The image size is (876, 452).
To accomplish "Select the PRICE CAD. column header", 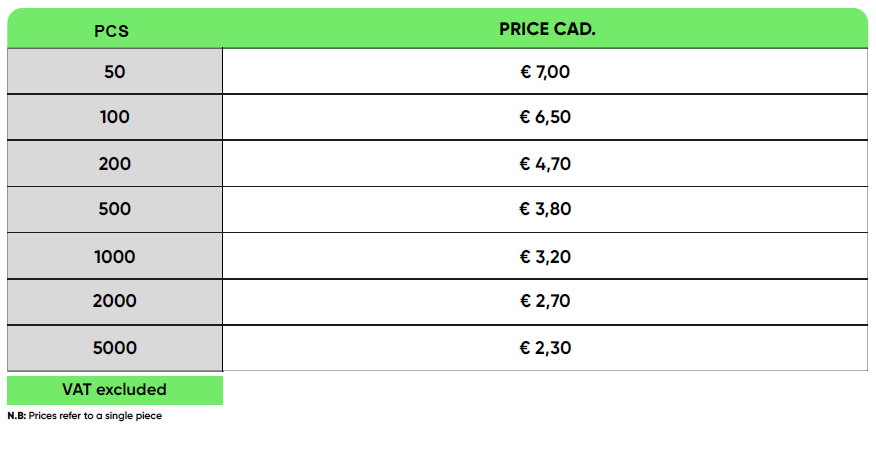I will (x=546, y=29).
